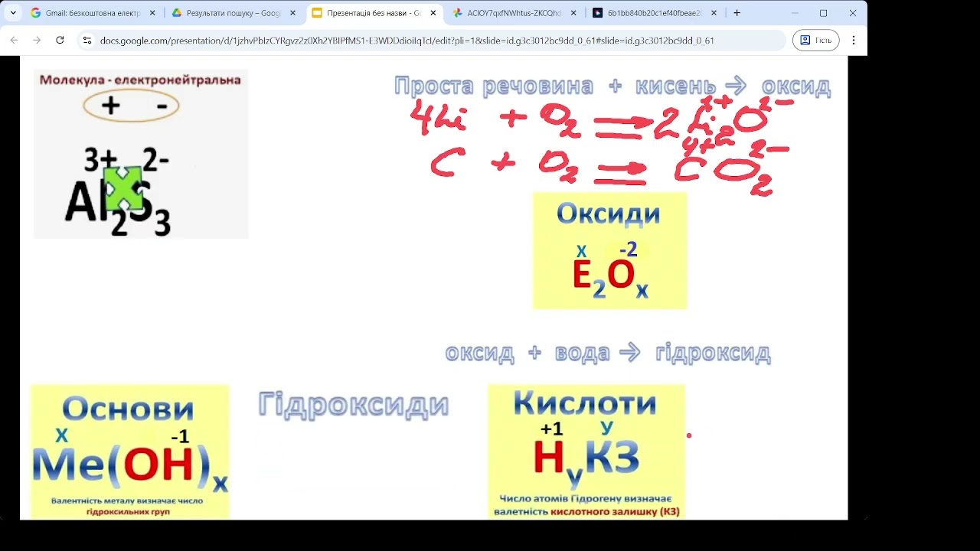Click the Google Slides tab favicon
The image size is (980, 551).
317,13
